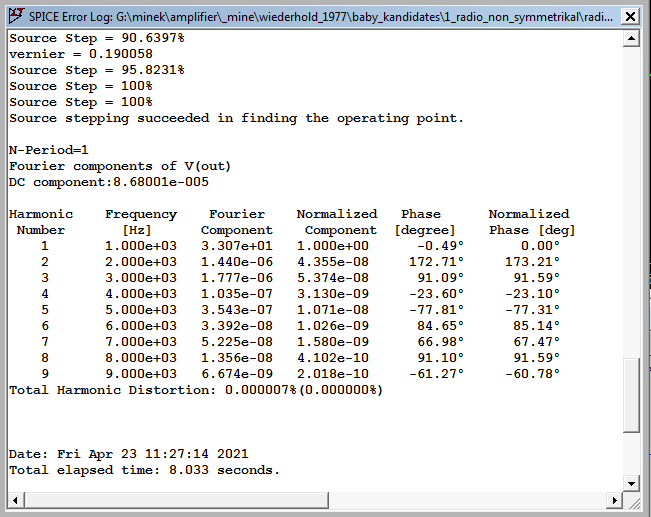Viewport: 651px width, 517px height.
Task: Click the '[Hz]' unit label
Action: click(137, 230)
